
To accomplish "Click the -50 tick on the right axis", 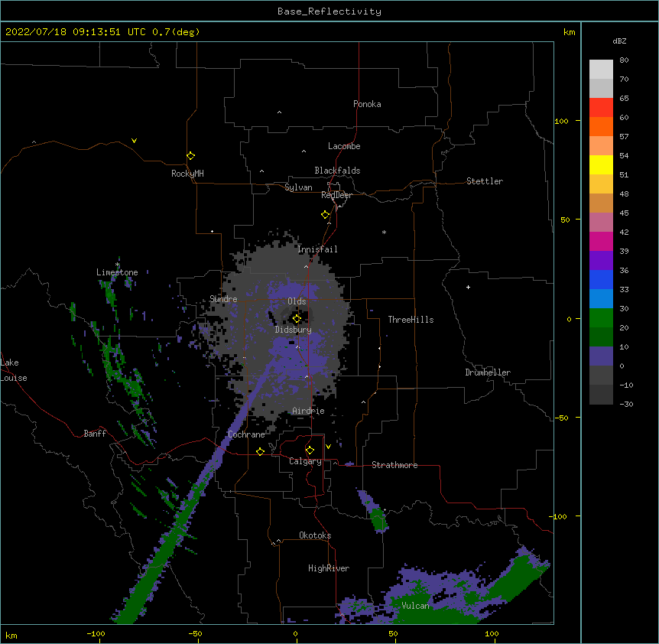I will tap(561, 418).
